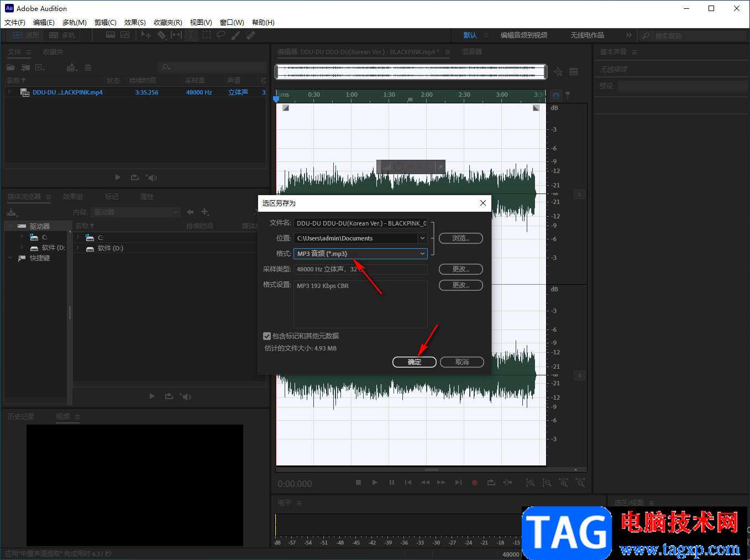750x560 pixels.
Task: Expand more workspaces chevron
Action: pos(628,35)
